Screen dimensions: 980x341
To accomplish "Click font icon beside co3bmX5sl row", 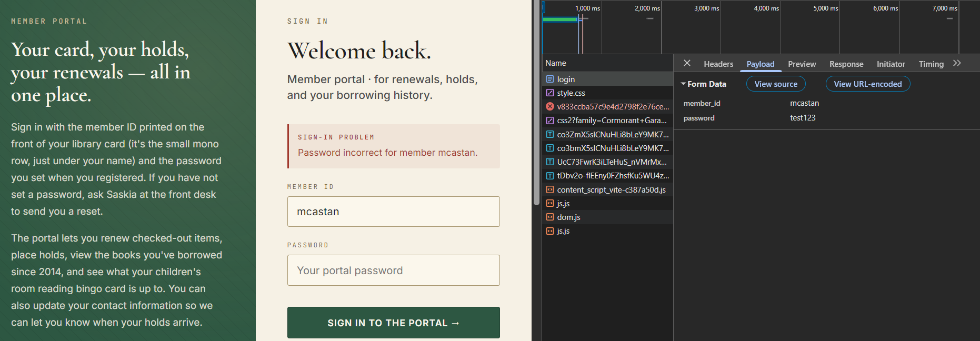I will [x=549, y=148].
